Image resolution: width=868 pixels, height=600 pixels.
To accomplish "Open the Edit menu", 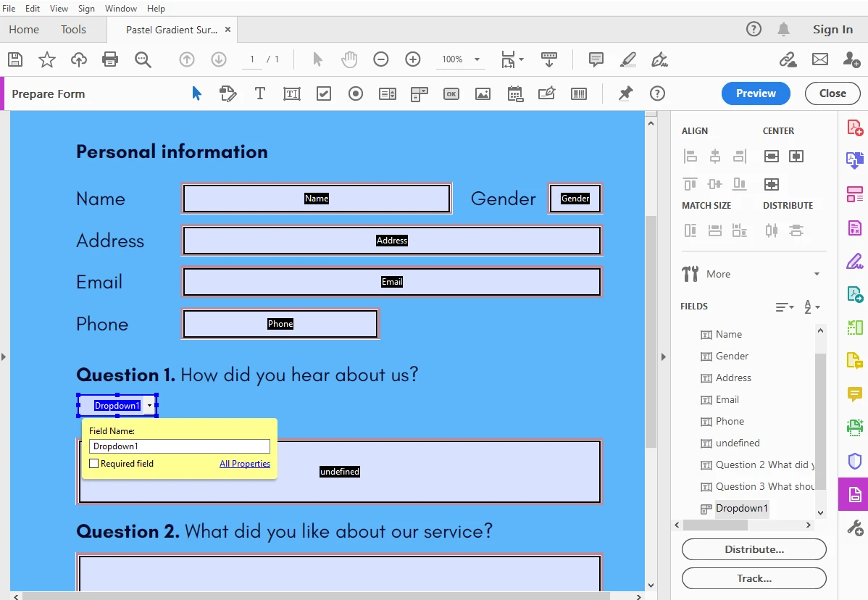I will click(x=33, y=8).
